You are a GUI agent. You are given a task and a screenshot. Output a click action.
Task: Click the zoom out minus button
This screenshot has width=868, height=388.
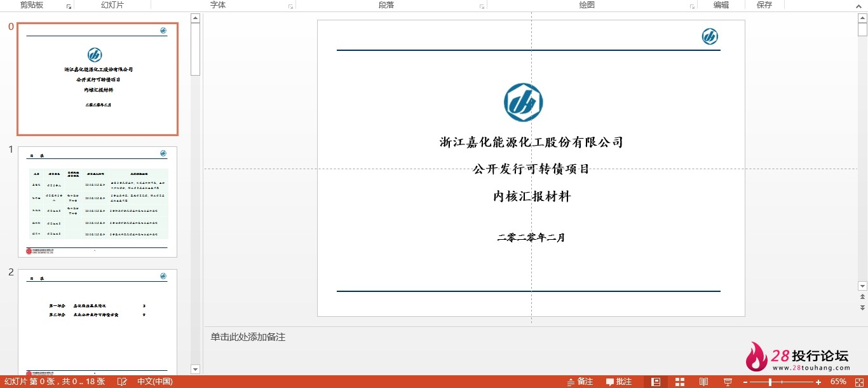point(745,382)
